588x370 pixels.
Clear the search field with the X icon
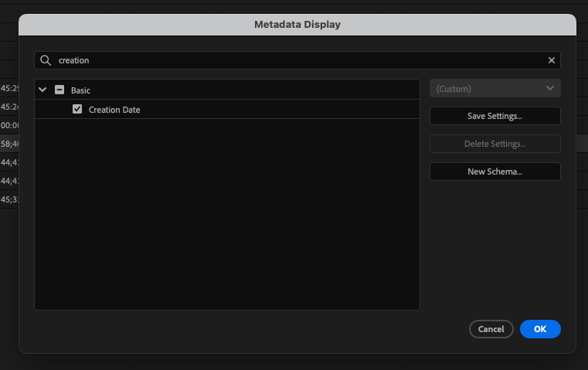(x=551, y=60)
